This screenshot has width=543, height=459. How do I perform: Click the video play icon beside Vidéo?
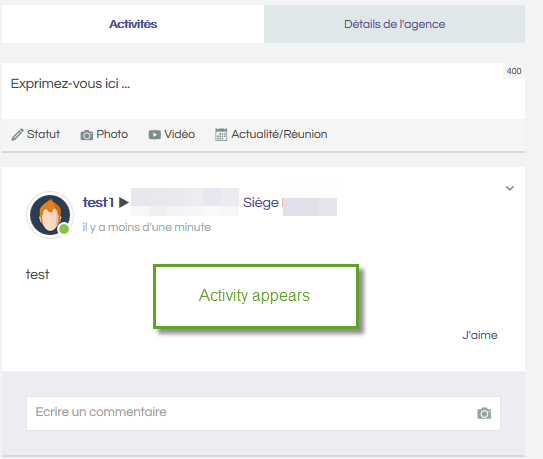[x=154, y=135]
